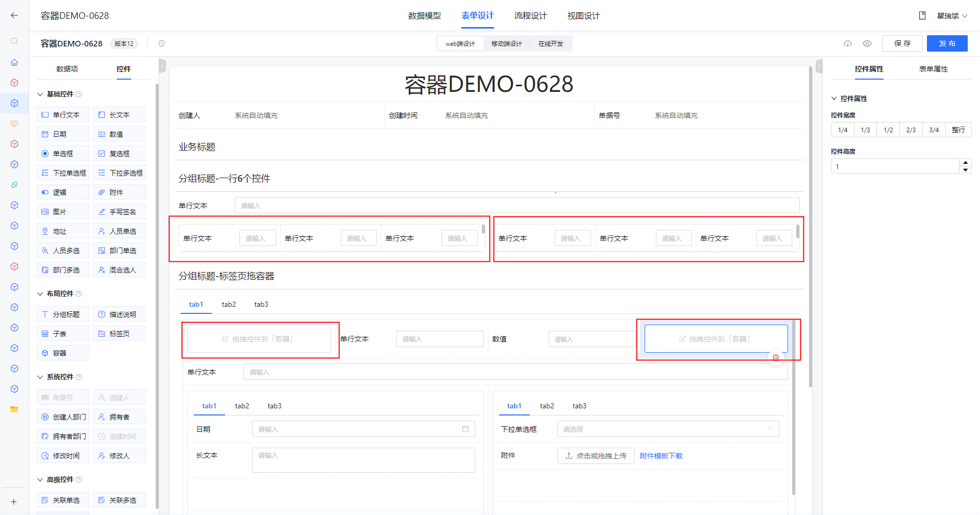Collapse the 控件属性 section in right panel
Viewport: 980px width, 515px height.
click(834, 99)
